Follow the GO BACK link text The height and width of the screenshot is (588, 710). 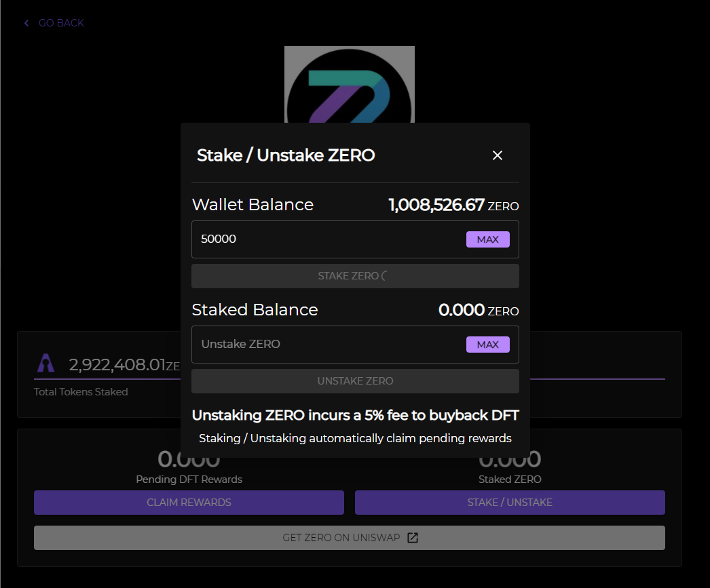coord(61,23)
